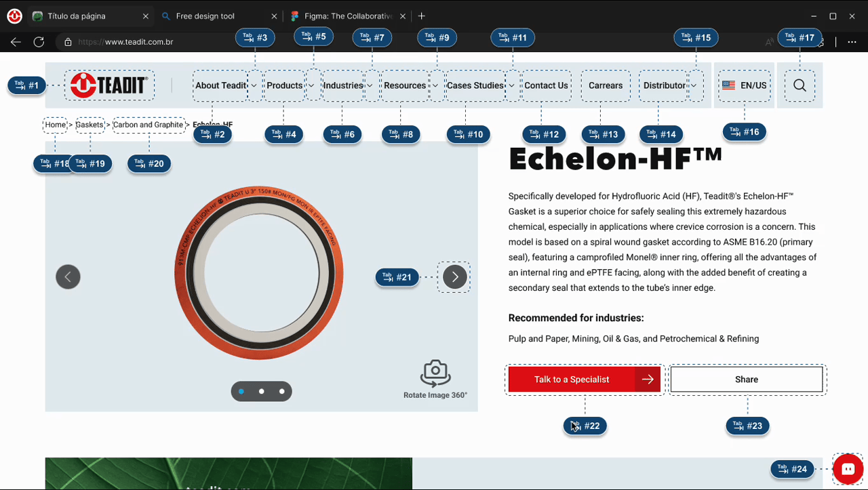Open the Products menu item
The width and height of the screenshot is (868, 490).
coord(284,85)
